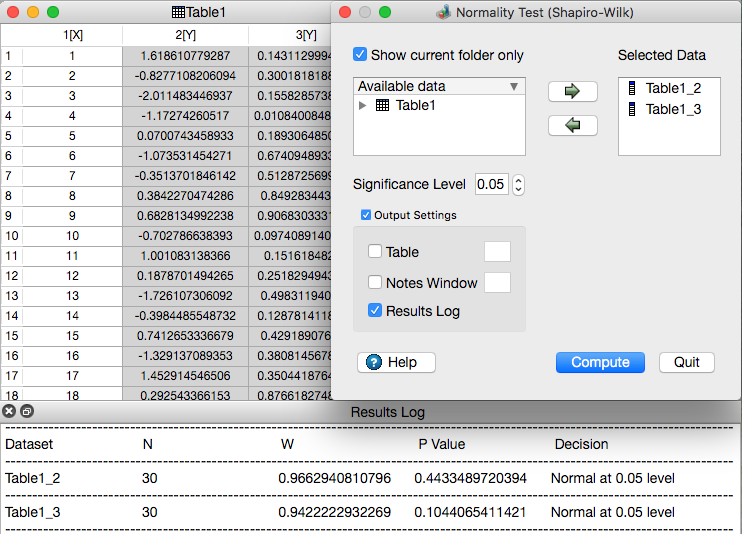Enable the Notes Window output checkbox
This screenshot has width=742, height=534.
pyautogui.click(x=375, y=283)
